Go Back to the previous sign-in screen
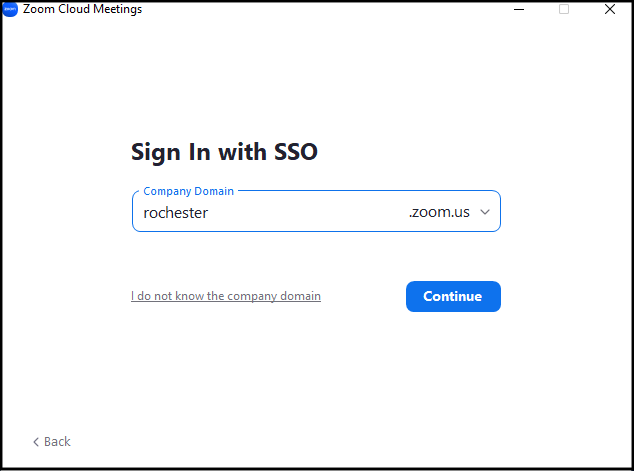The image size is (634, 471). coord(52,441)
